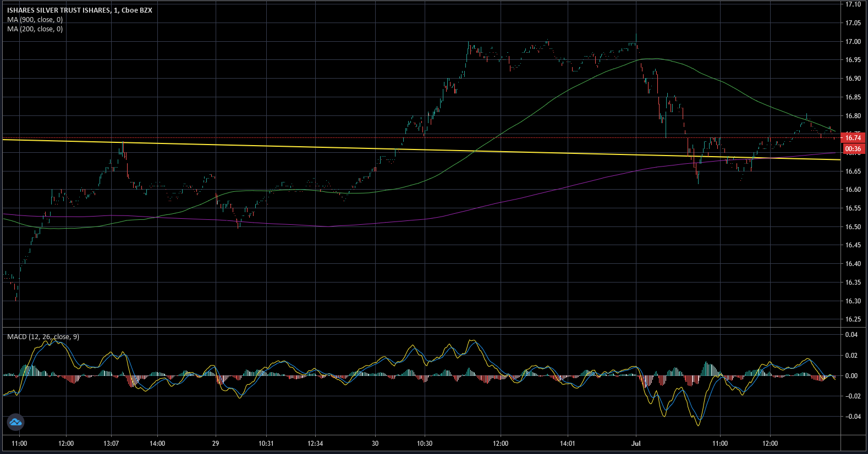Click the 16.50 price axis label
This screenshot has width=868, height=454.
pos(853,227)
